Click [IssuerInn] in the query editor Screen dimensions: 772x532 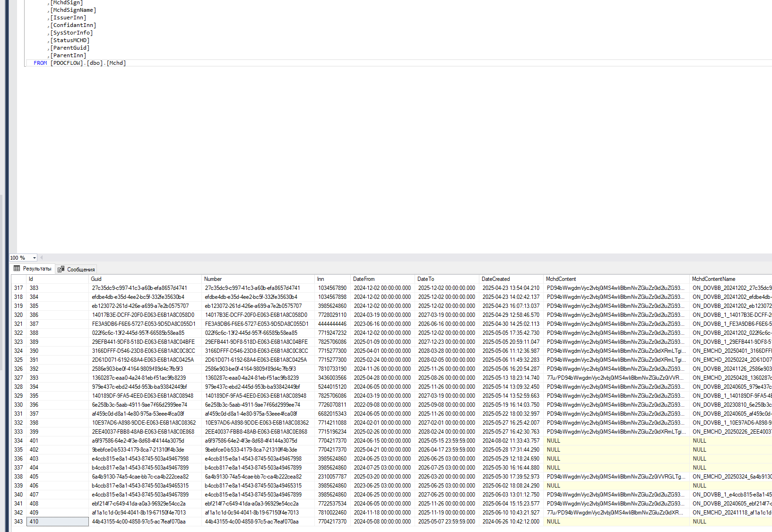coord(69,17)
